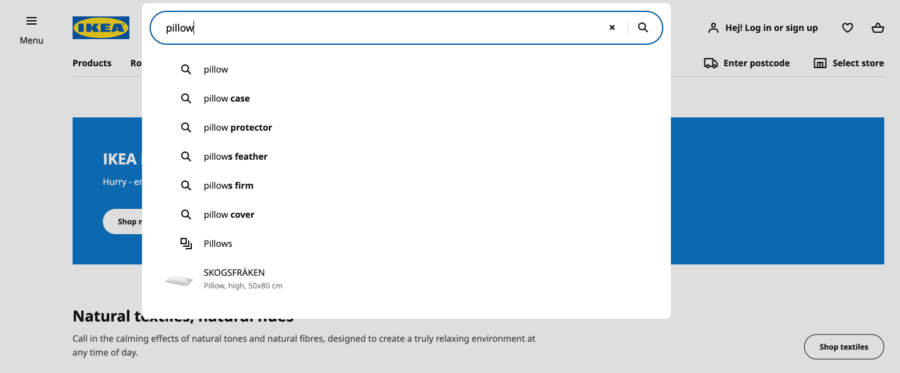The width and height of the screenshot is (900, 373).
Task: Open the favourites heart icon
Action: tap(847, 28)
